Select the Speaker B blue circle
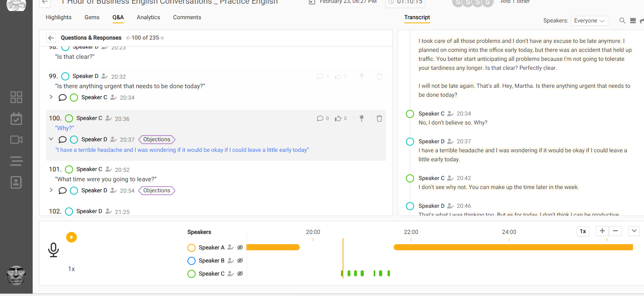This screenshot has width=644, height=296. [x=192, y=260]
